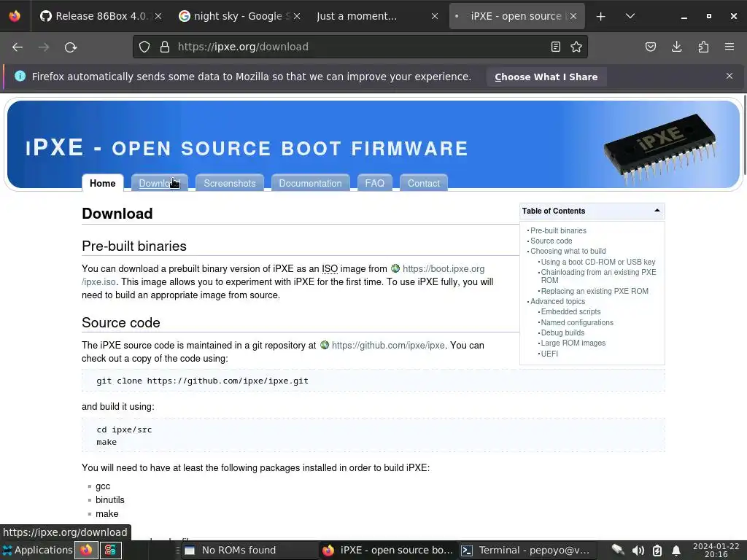
Task: Click the page vertical scrollbar
Action: [744, 136]
